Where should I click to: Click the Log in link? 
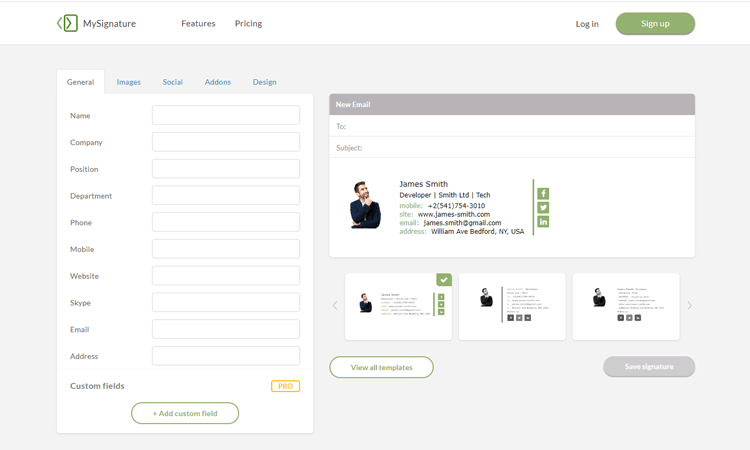587,24
